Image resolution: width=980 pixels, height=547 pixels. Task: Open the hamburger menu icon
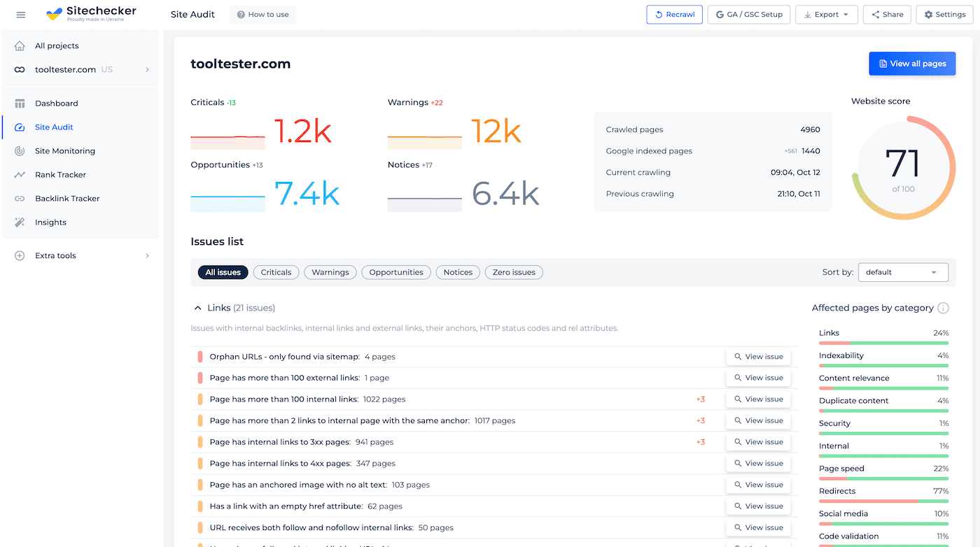20,15
